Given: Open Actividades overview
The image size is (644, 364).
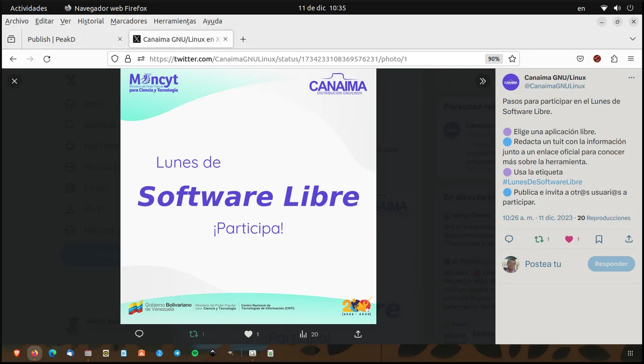Looking at the screenshot, I should pyautogui.click(x=29, y=8).
